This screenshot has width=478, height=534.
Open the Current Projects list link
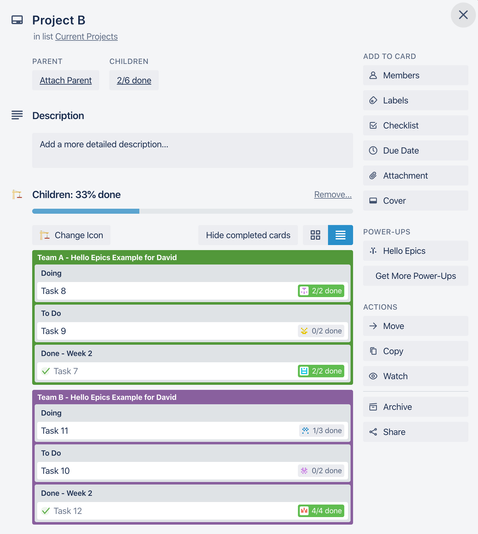coord(86,36)
